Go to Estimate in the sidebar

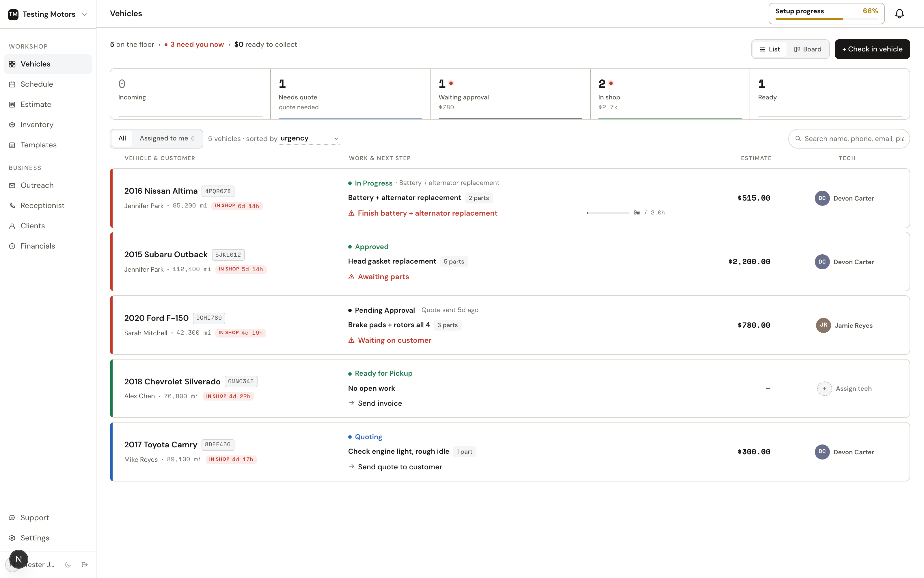(48, 104)
